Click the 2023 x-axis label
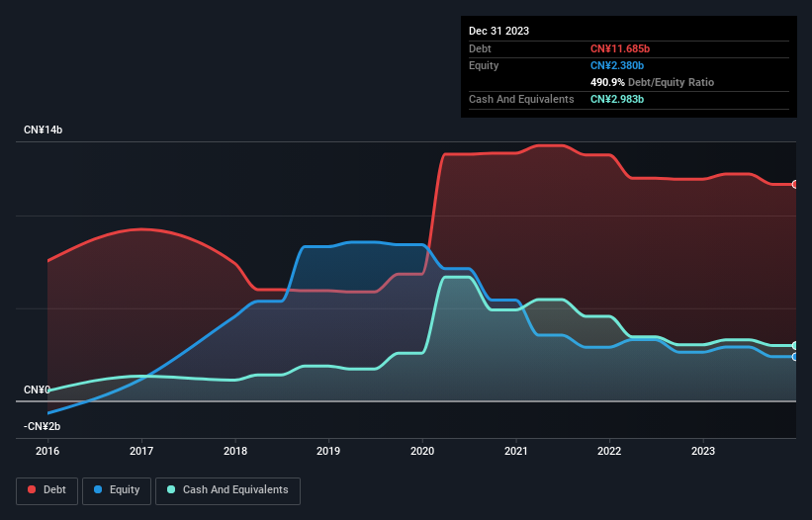812x520 pixels. click(x=703, y=451)
